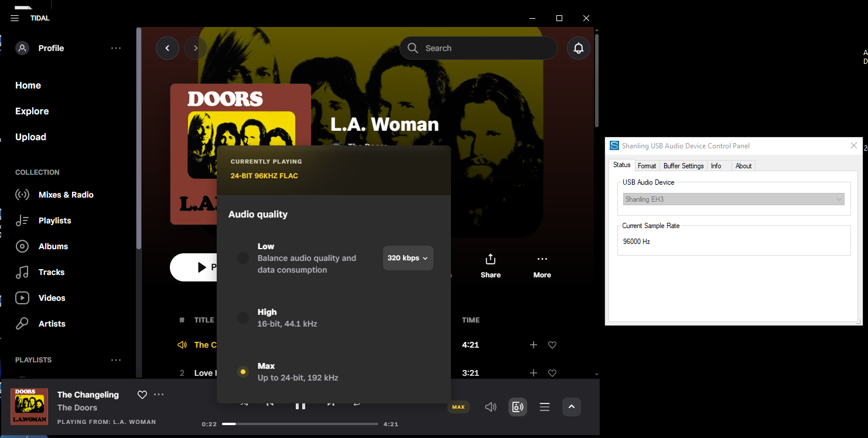Screen dimensions: 868x438
Task: Add the Love track using its plus icon
Action: click(x=533, y=373)
